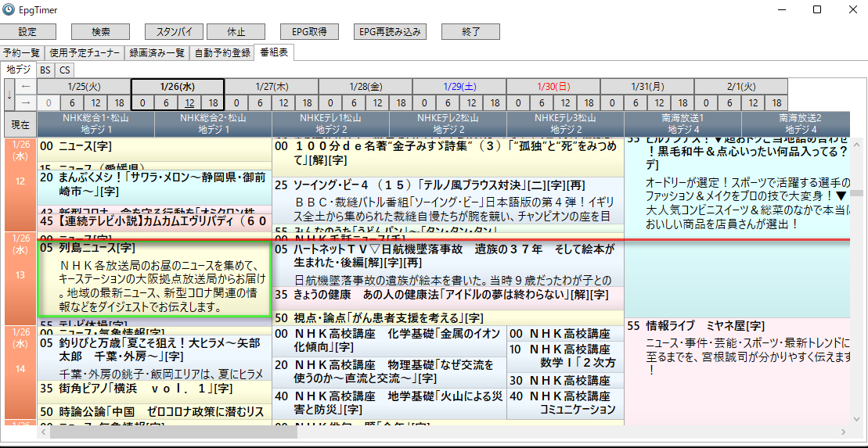Select hour 18 under 1/26(水)

pos(213,103)
